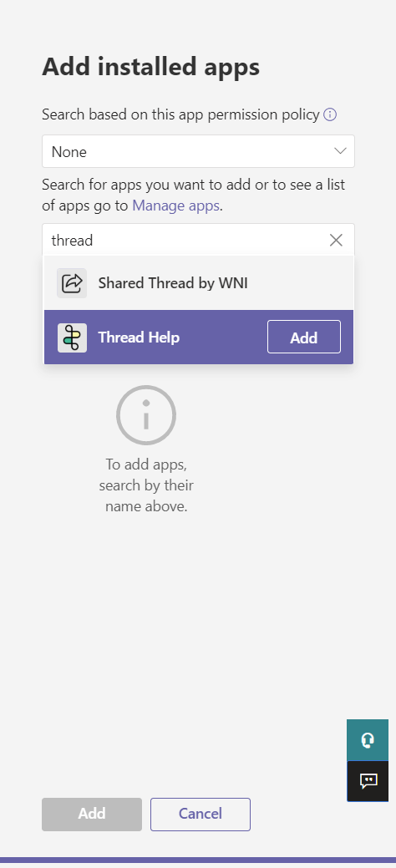Image resolution: width=396 pixels, height=868 pixels.
Task: Focus the search box containing thread
Action: pyautogui.click(x=198, y=241)
